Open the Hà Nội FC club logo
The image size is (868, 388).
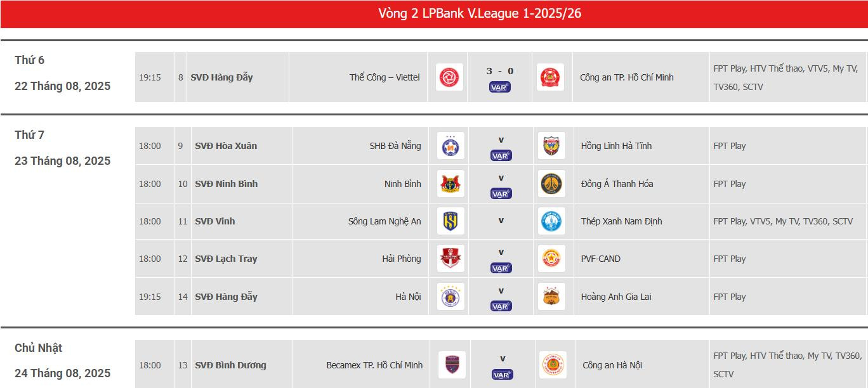[450, 297]
